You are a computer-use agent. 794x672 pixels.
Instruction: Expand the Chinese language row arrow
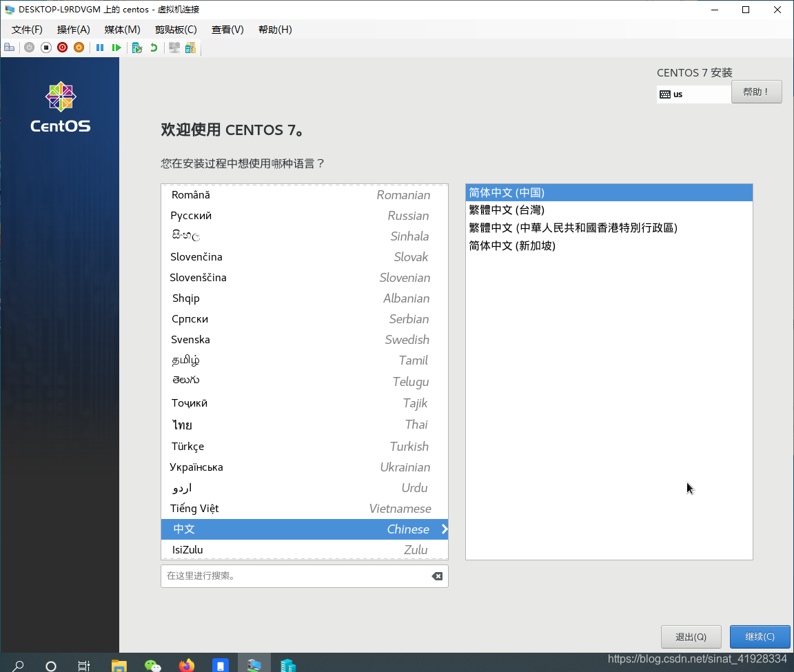click(x=444, y=529)
